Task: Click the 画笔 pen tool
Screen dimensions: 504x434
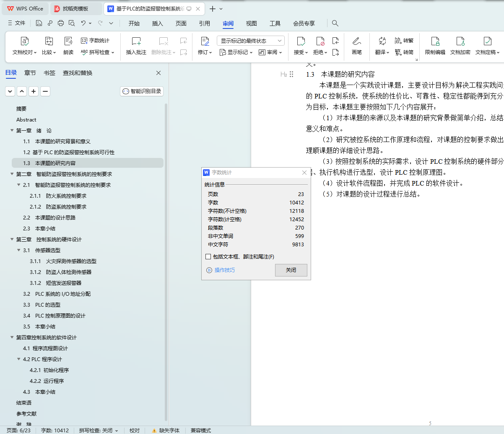Action: pos(357,46)
